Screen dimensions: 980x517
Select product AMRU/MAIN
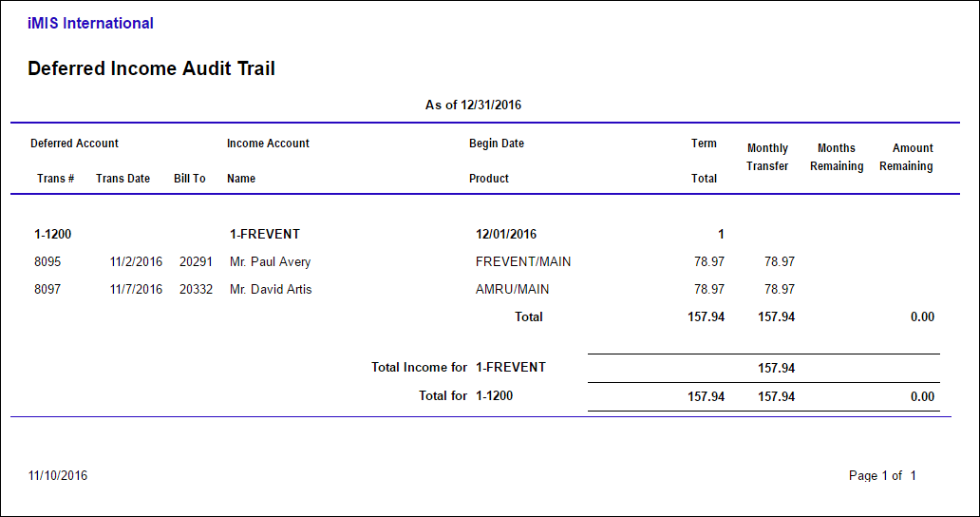point(512,290)
